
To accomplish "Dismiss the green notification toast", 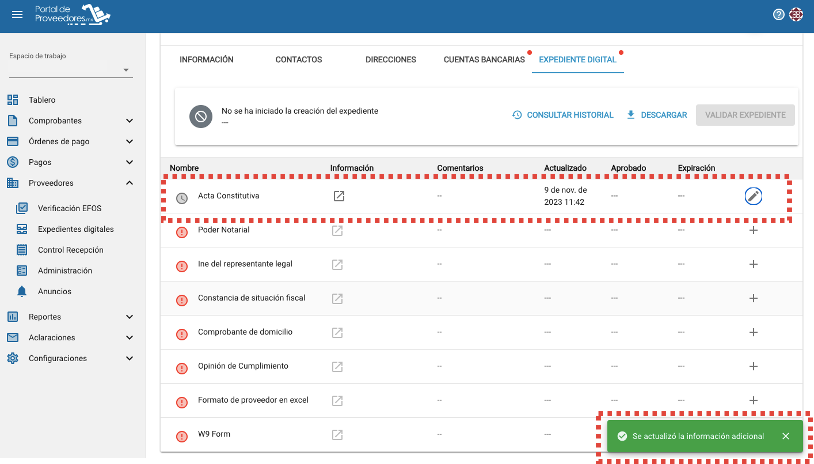I will click(785, 436).
